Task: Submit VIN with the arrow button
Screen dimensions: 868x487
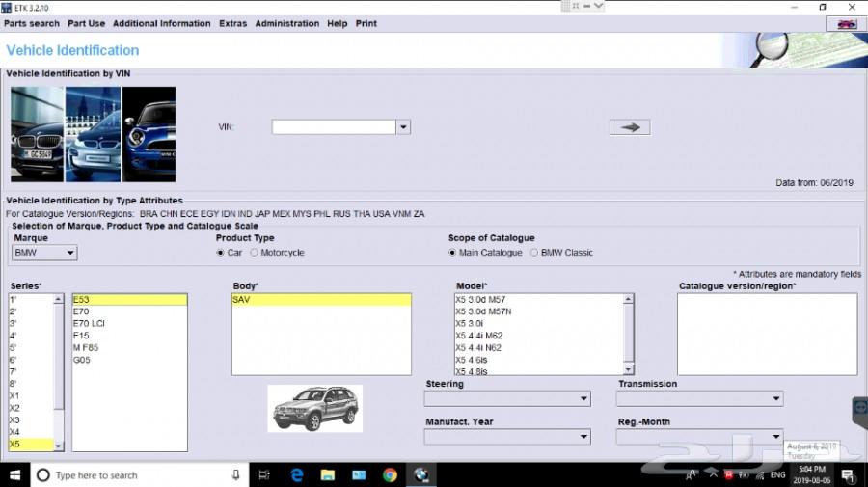Action: pos(630,127)
